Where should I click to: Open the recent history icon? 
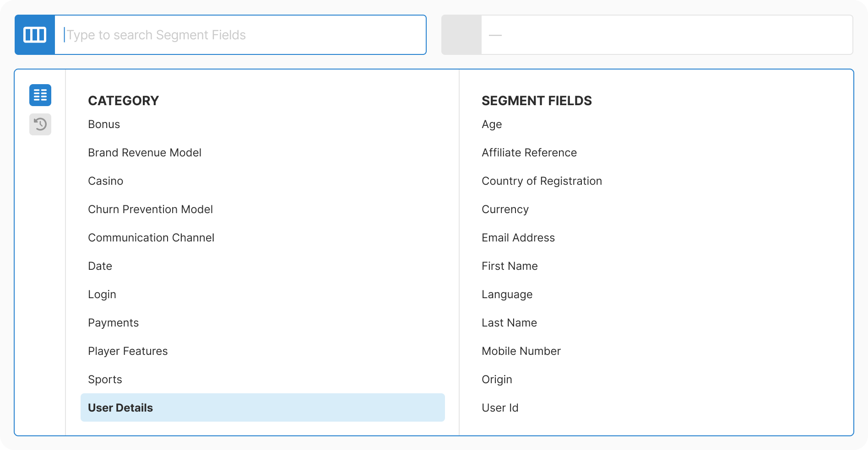[x=40, y=124]
